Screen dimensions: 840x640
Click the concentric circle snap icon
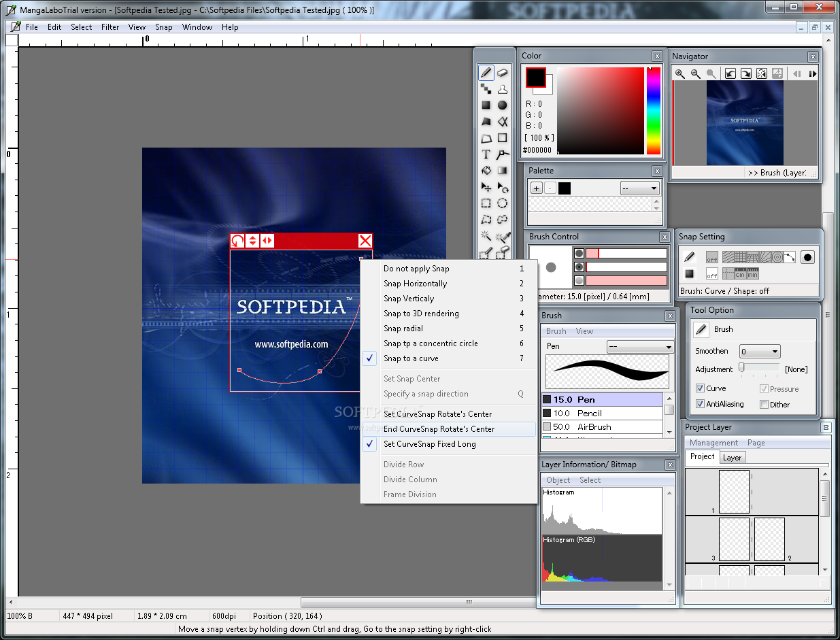pos(776,257)
